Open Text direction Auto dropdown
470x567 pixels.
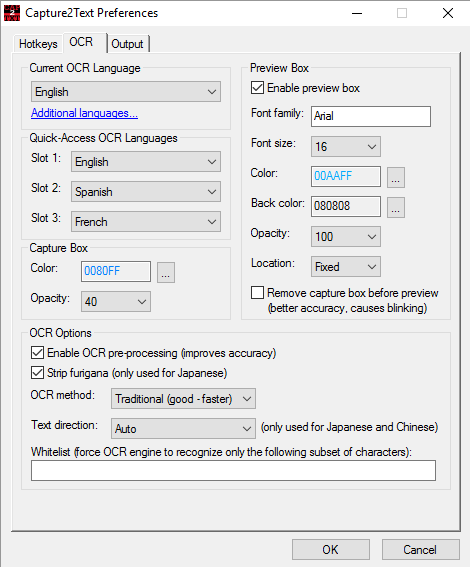(183, 429)
